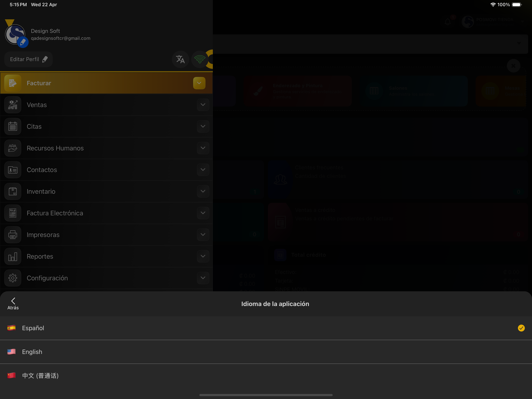
Task: Expand the Facturar menu chevron
Action: pos(199,83)
